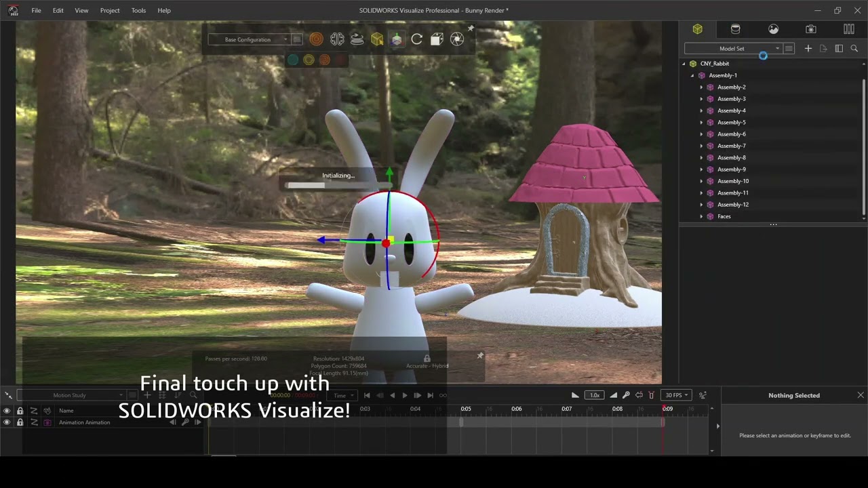Viewport: 868px width, 488px height.
Task: Pin the main toolbar
Action: click(x=471, y=28)
